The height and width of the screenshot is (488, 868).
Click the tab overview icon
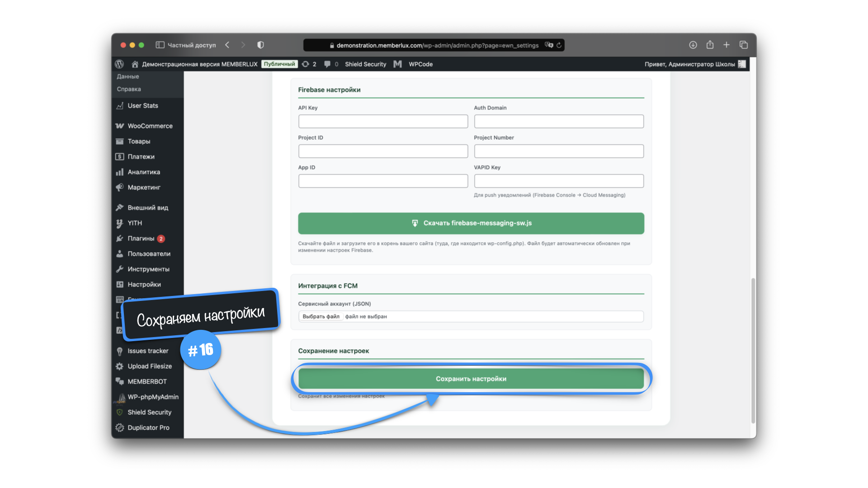click(744, 45)
